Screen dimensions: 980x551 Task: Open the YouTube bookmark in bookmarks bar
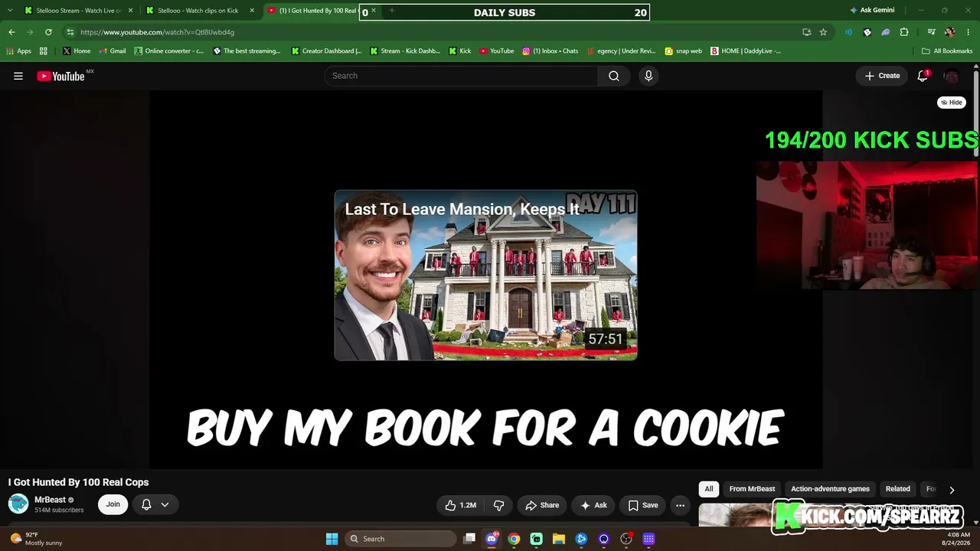496,51
